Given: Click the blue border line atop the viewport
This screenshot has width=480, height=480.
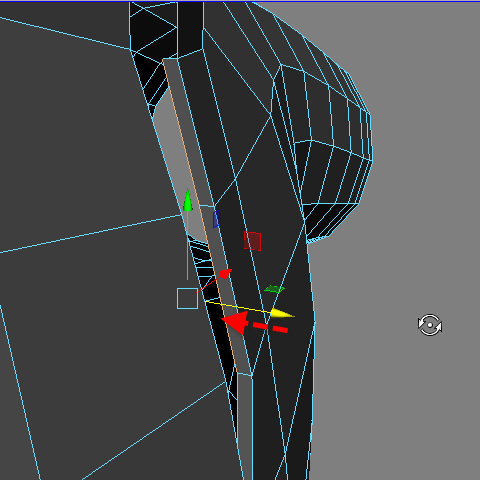Looking at the screenshot, I should (x=240, y=1).
